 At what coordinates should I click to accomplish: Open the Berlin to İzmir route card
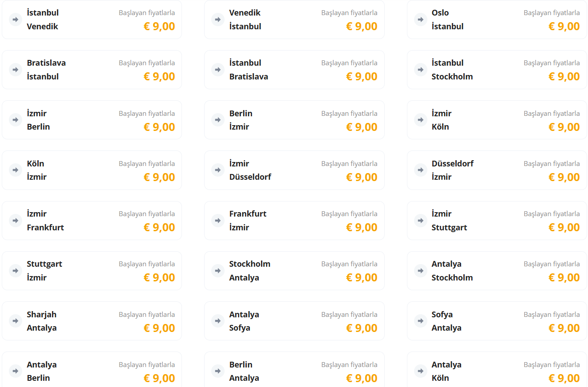(294, 120)
